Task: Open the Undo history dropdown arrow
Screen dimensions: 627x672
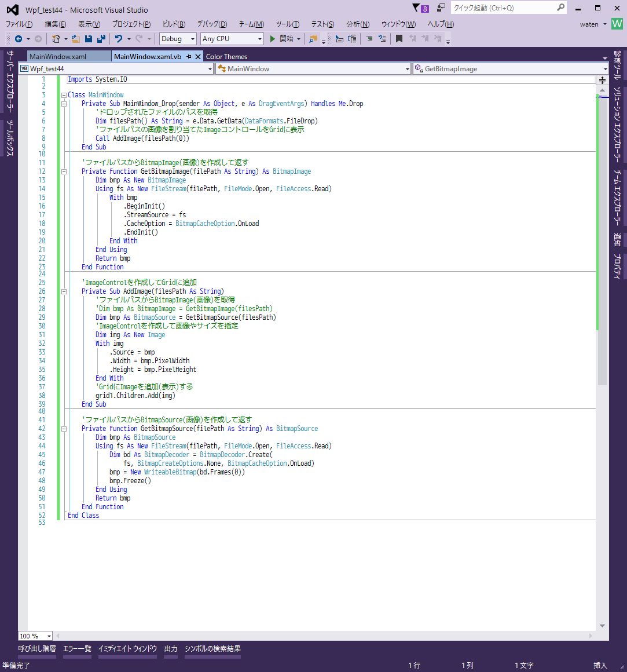Action: [x=129, y=39]
